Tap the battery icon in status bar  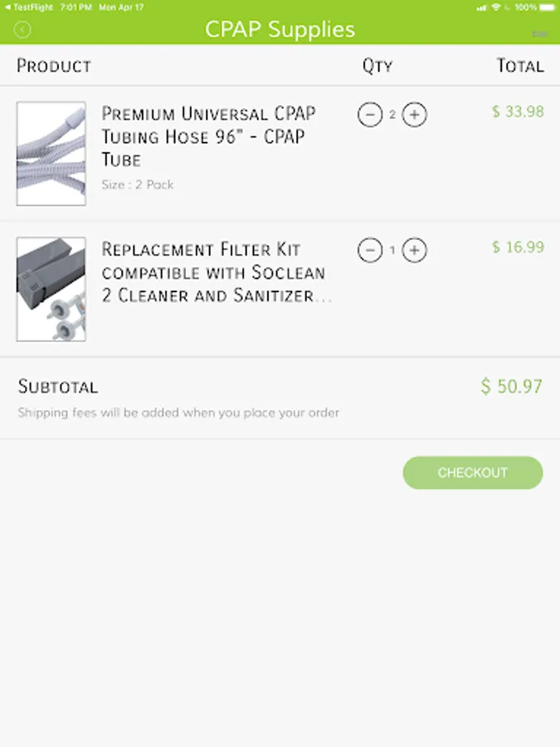(x=546, y=7)
